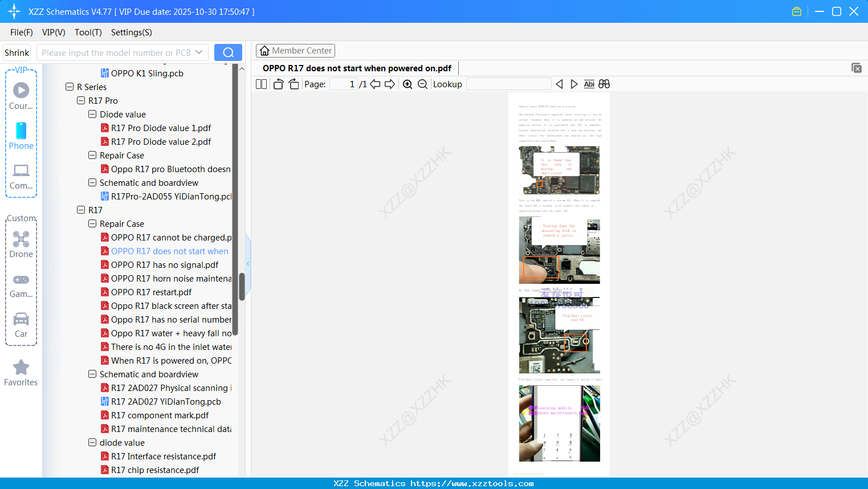Collapse the R Series tree node
This screenshot has width=868, height=489.
pyautogui.click(x=70, y=87)
